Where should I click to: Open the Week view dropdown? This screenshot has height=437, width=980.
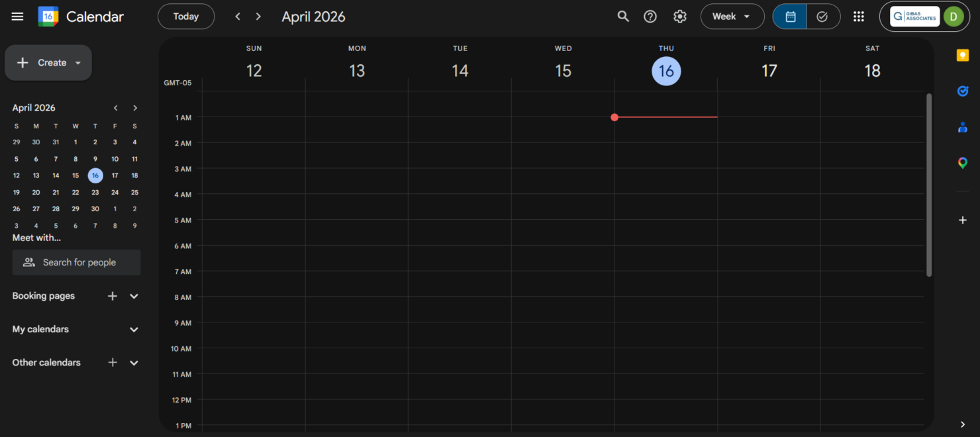(x=732, y=16)
